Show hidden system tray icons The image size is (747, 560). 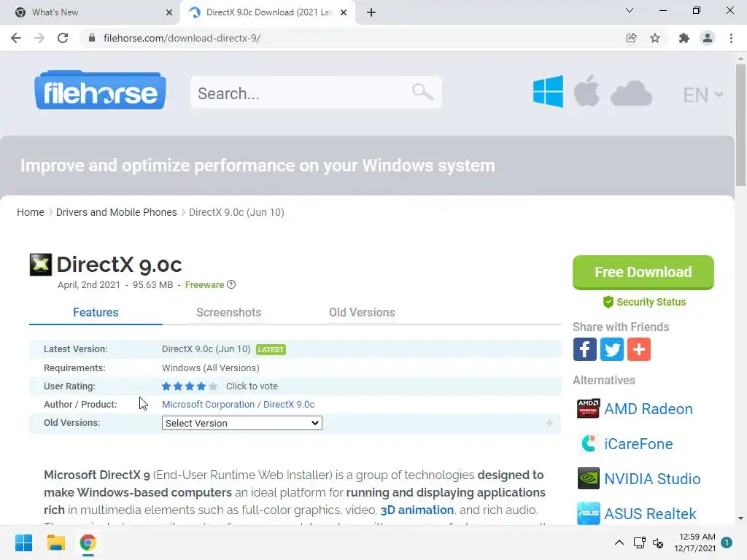click(x=619, y=542)
